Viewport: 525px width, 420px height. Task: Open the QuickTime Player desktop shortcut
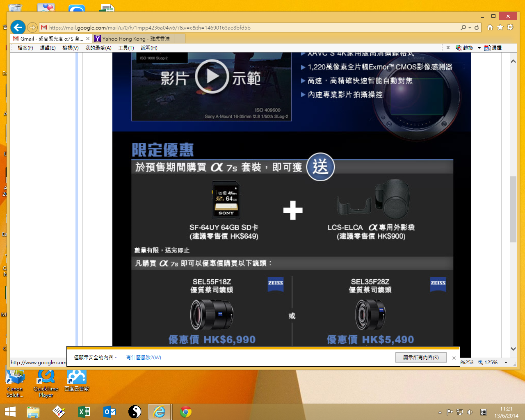pos(46,384)
